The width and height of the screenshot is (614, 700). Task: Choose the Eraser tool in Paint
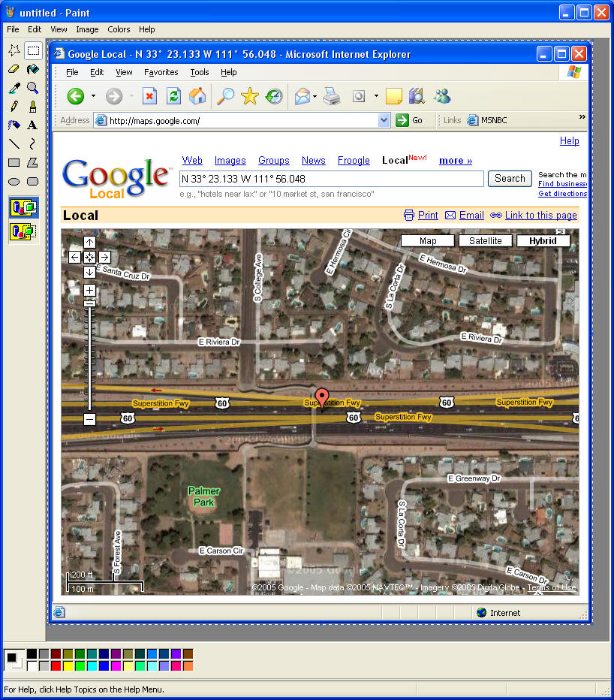[14, 69]
